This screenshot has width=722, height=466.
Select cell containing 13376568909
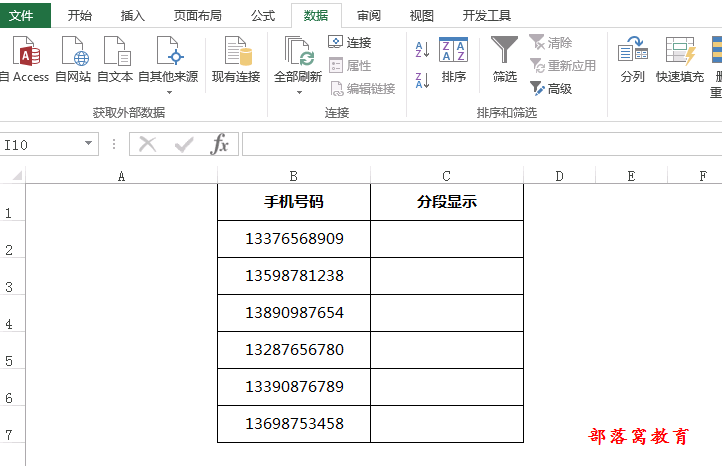[294, 239]
